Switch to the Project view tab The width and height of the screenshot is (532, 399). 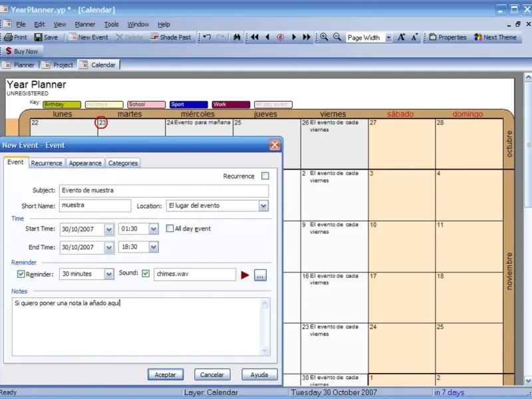pyautogui.click(x=59, y=65)
